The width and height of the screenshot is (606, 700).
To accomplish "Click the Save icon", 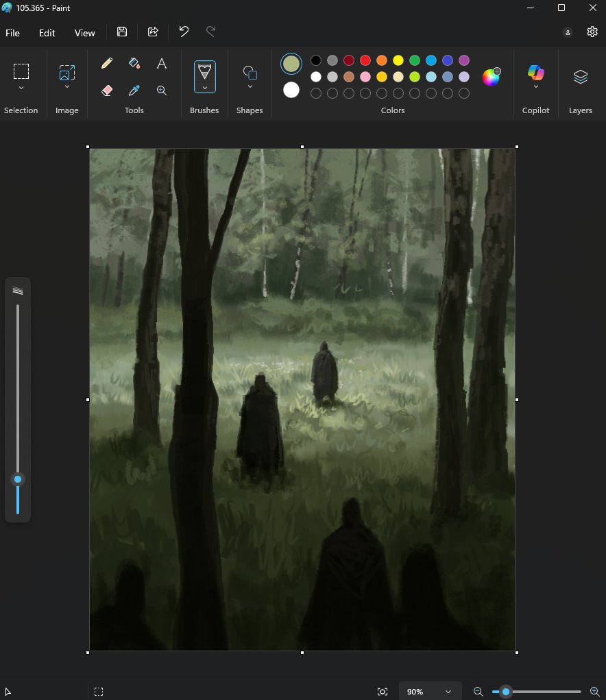I will pyautogui.click(x=122, y=32).
